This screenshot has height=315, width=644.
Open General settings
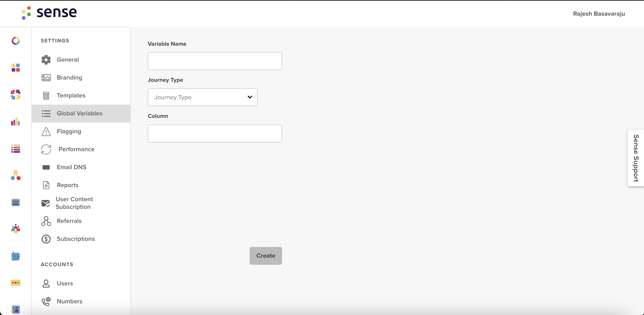[x=68, y=60]
